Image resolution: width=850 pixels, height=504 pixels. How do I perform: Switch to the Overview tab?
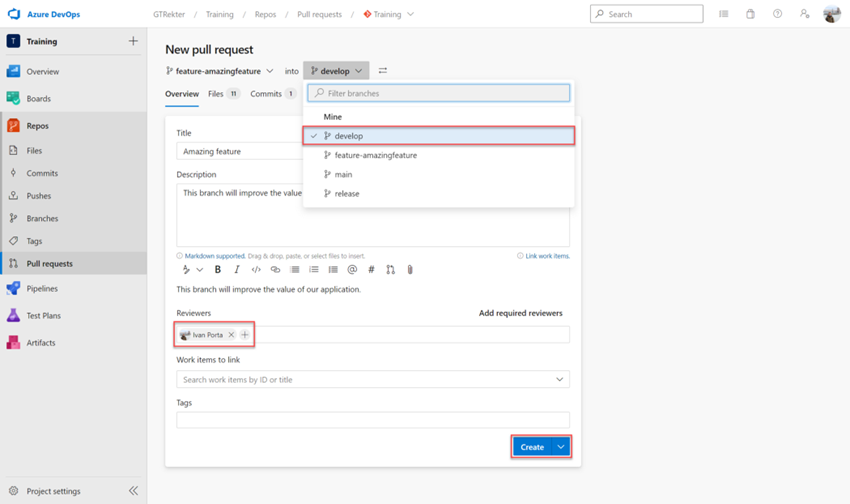pos(182,94)
